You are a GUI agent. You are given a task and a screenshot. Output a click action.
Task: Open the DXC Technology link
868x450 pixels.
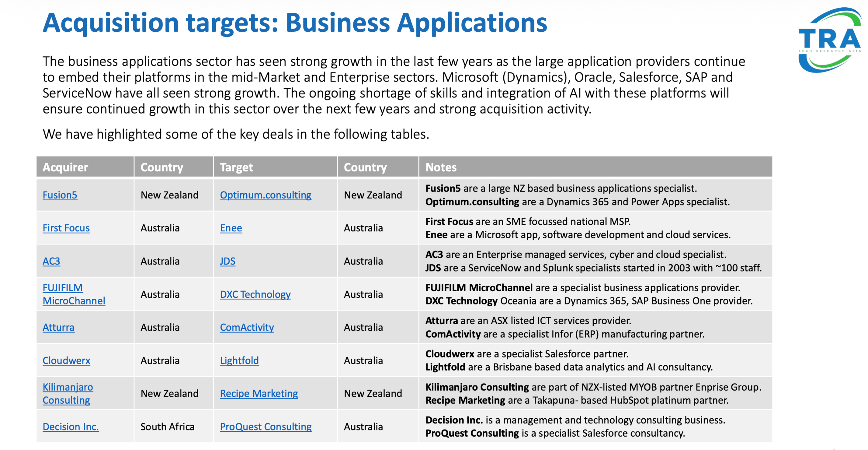255,294
